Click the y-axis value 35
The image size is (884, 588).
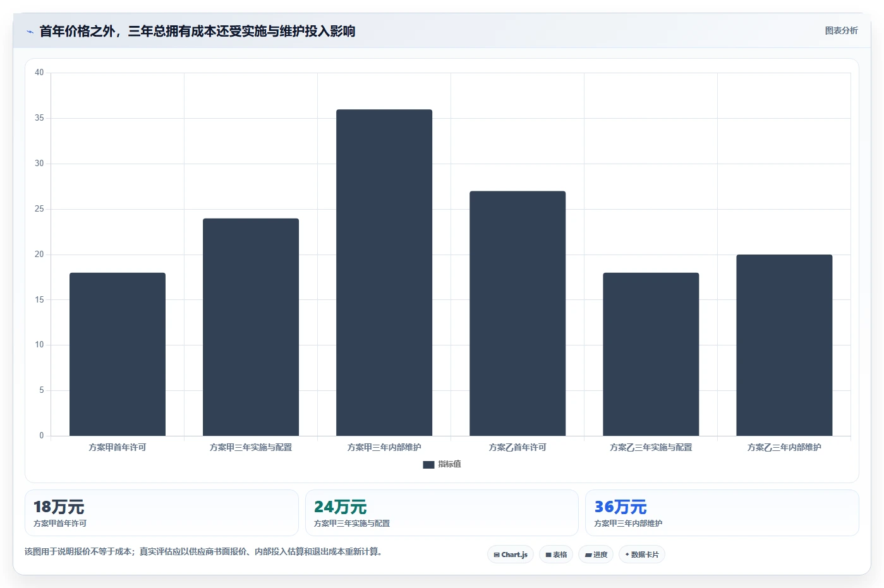(x=39, y=118)
